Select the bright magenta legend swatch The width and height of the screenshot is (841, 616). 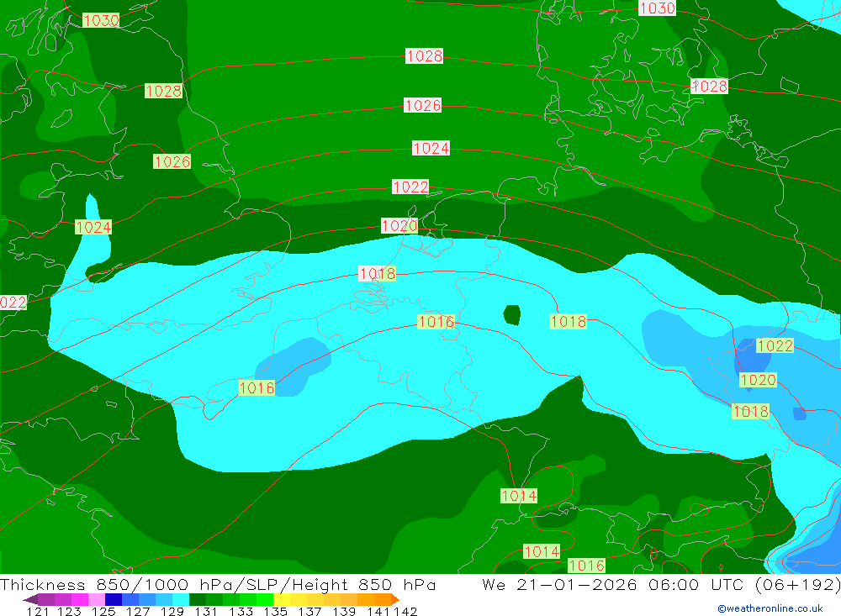tap(80, 599)
